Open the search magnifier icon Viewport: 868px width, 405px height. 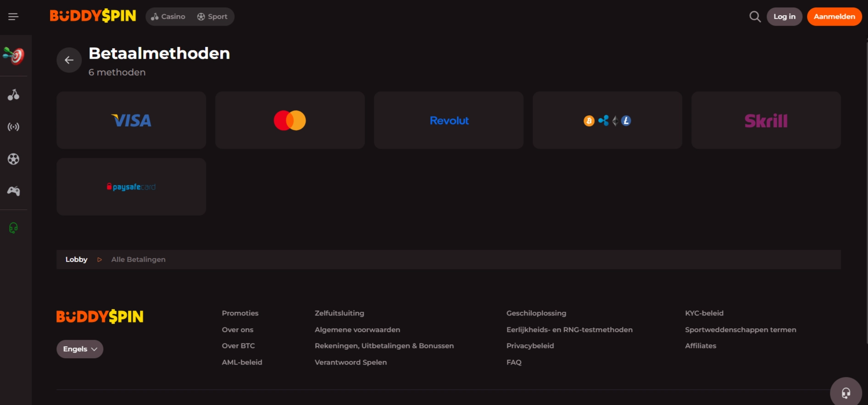(755, 17)
